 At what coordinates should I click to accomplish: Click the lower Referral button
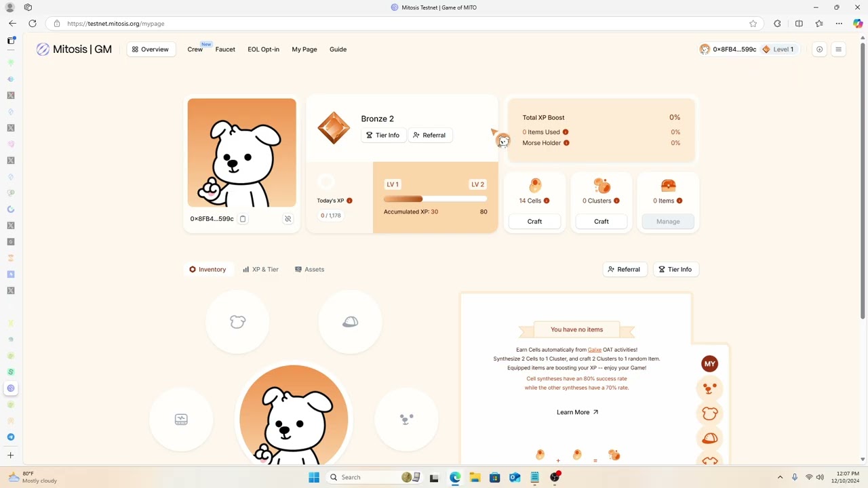tap(625, 269)
